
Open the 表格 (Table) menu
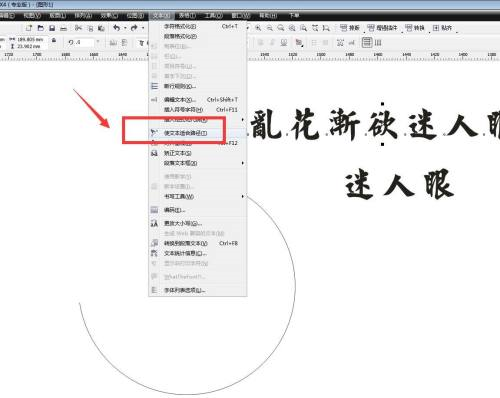pyautogui.click(x=187, y=16)
